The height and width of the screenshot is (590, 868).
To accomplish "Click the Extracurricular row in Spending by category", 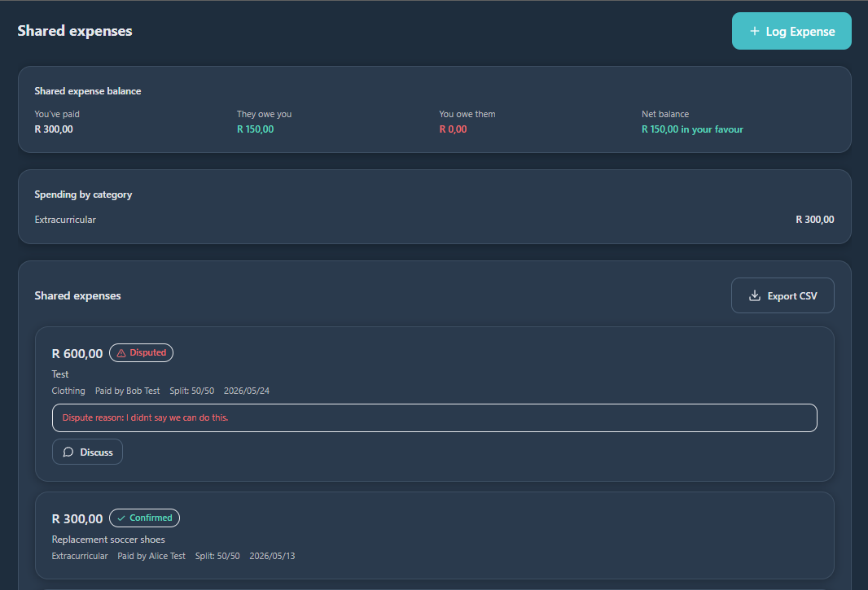I will [435, 220].
